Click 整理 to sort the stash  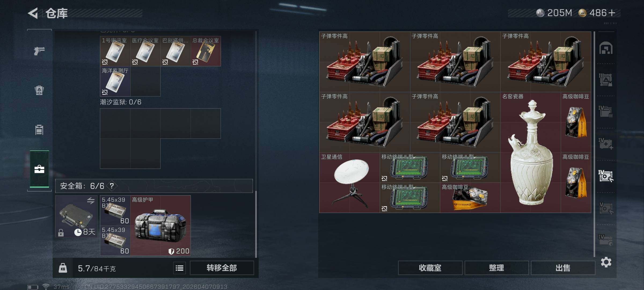[496, 268]
